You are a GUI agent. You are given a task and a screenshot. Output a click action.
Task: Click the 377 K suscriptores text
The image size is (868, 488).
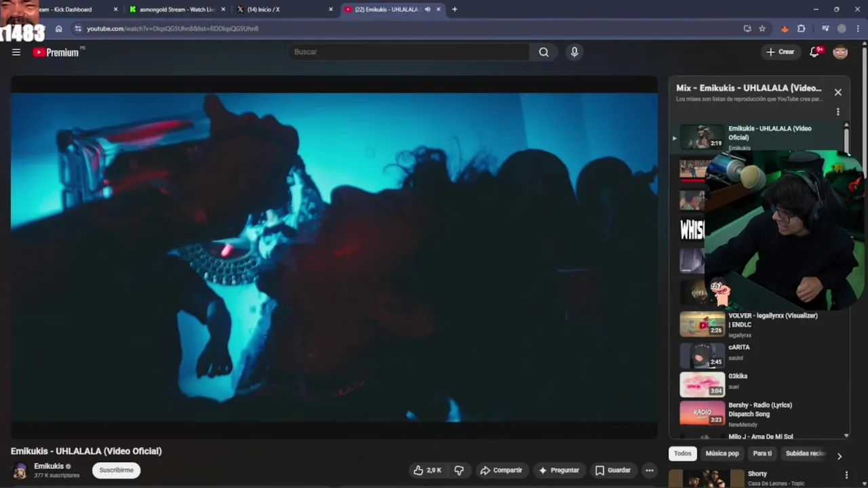[57, 476]
